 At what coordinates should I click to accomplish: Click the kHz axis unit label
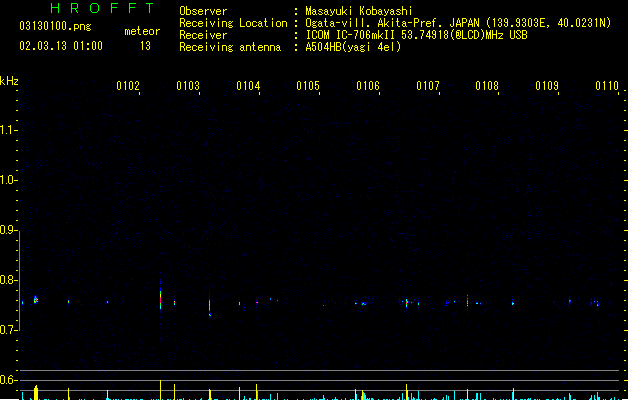point(9,81)
